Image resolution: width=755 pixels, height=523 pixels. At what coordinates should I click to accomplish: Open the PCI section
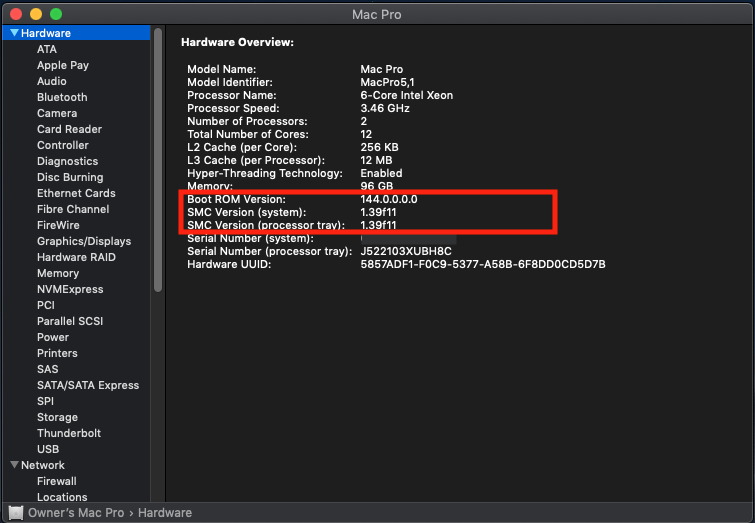pyautogui.click(x=46, y=305)
